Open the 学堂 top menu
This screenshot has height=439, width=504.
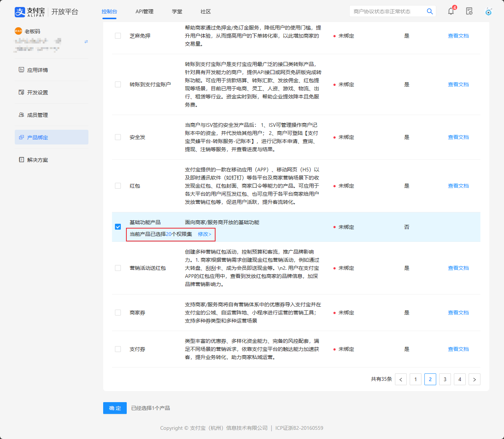[x=177, y=11]
